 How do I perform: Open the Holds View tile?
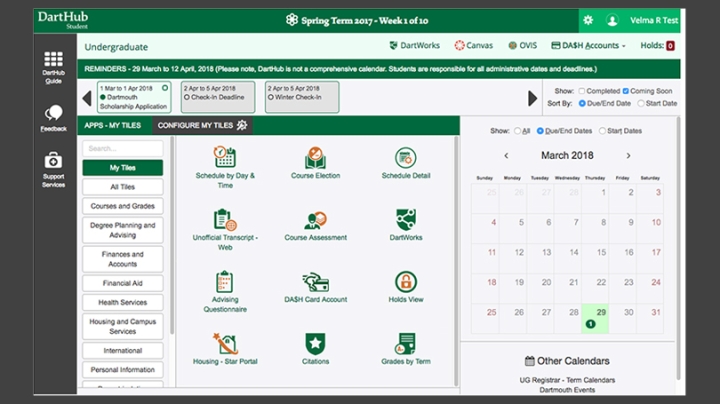tap(406, 287)
